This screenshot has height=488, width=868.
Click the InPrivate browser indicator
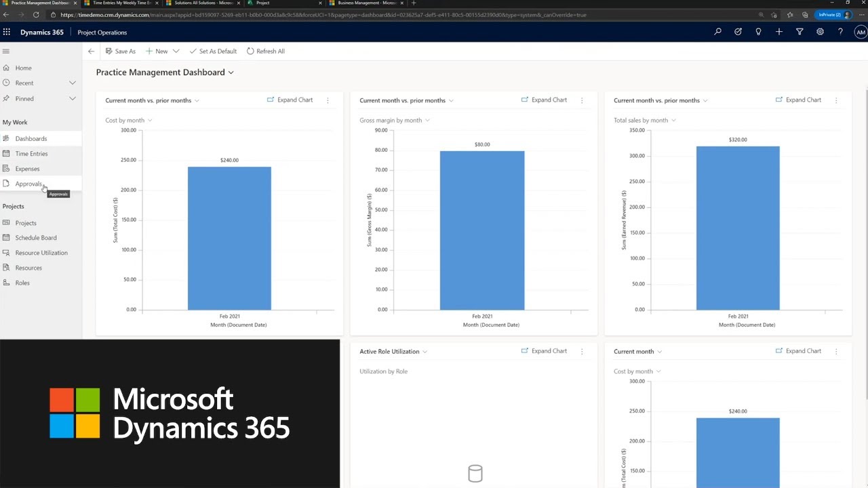(834, 14)
